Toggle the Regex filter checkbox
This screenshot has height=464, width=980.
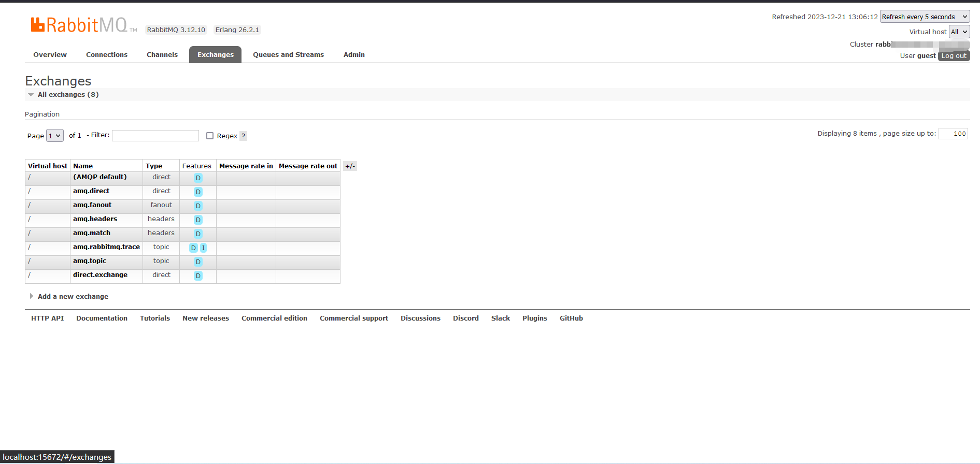coord(210,136)
